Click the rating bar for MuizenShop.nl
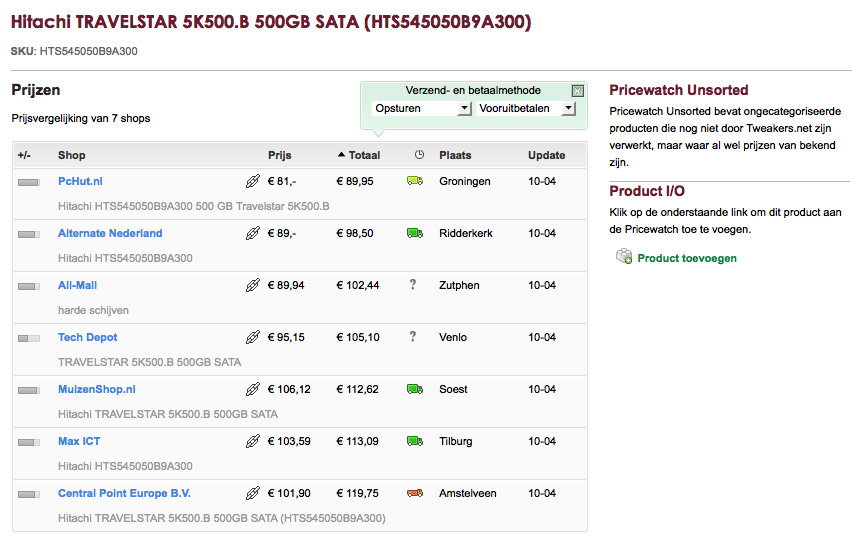The height and width of the screenshot is (545, 866). (29, 390)
